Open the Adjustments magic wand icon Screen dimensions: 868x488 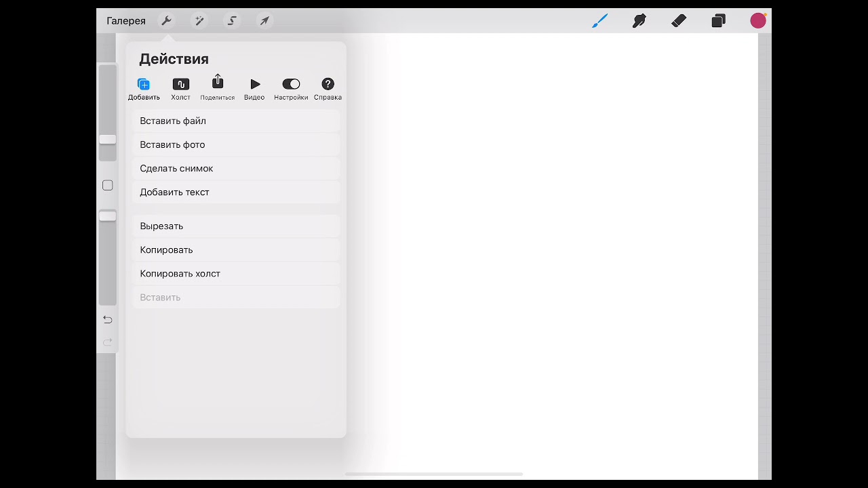tap(199, 21)
